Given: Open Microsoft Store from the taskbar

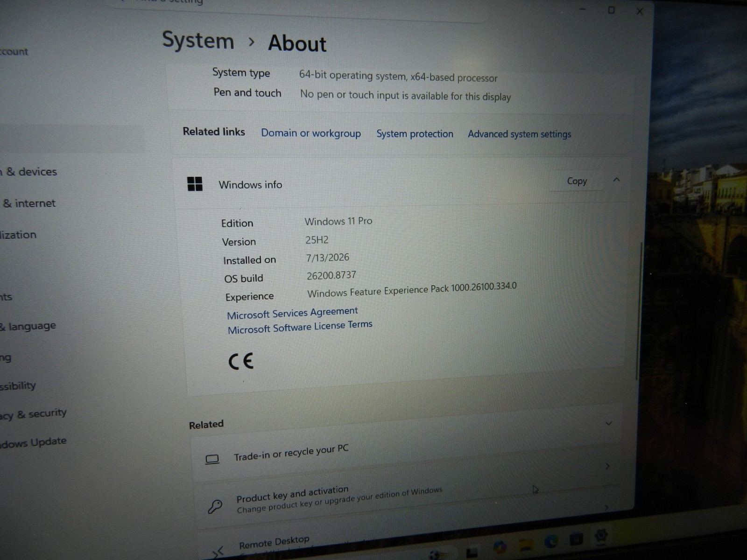Looking at the screenshot, I should [x=576, y=539].
